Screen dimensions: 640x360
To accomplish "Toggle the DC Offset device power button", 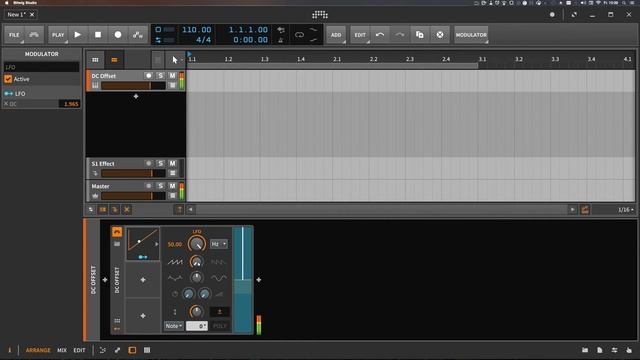I will 117,232.
